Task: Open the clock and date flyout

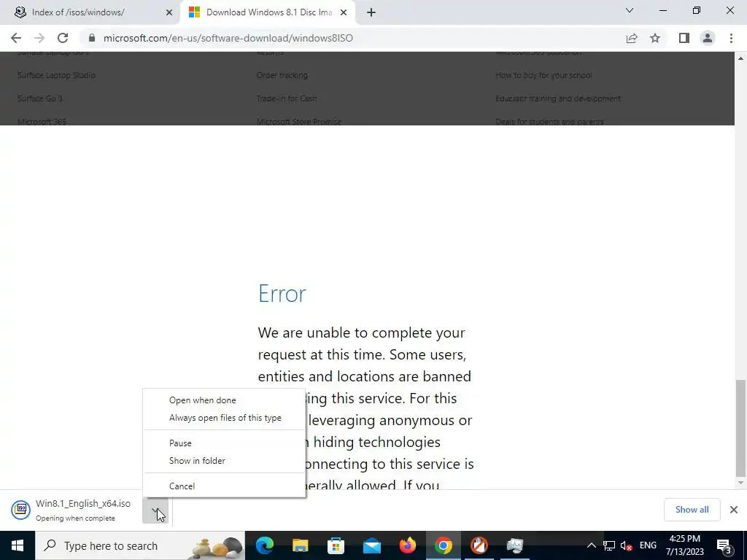Action: pos(684,545)
